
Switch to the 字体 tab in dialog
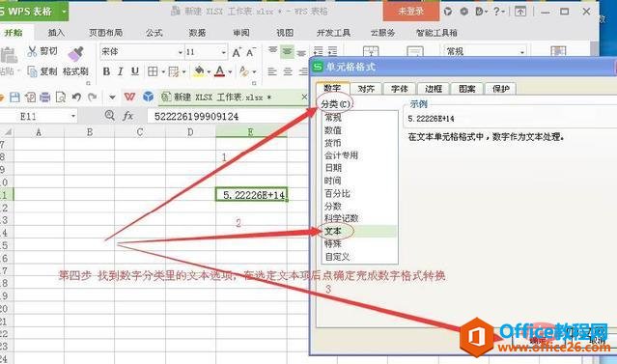coord(400,89)
